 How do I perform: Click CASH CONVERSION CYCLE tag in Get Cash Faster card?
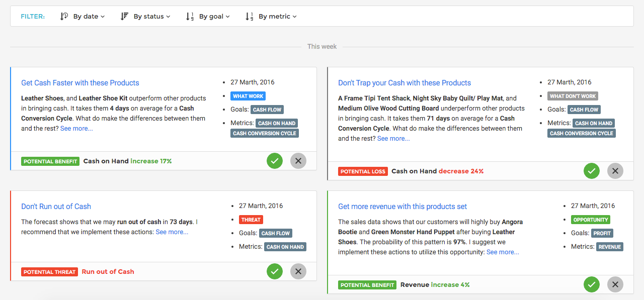click(265, 133)
